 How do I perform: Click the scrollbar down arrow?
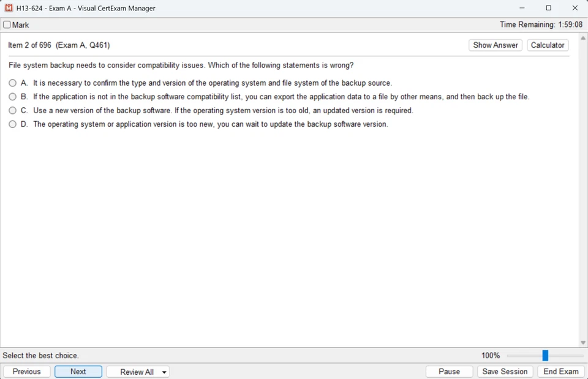point(582,342)
